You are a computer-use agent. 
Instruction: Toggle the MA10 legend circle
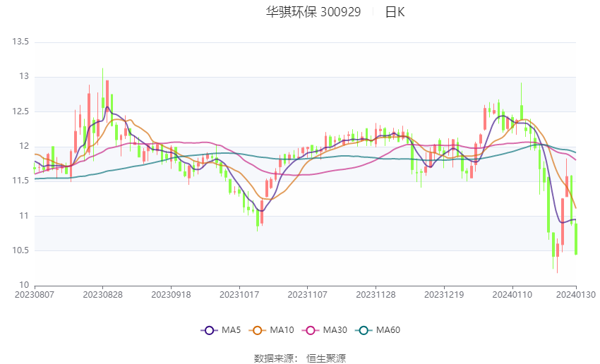pos(258,330)
